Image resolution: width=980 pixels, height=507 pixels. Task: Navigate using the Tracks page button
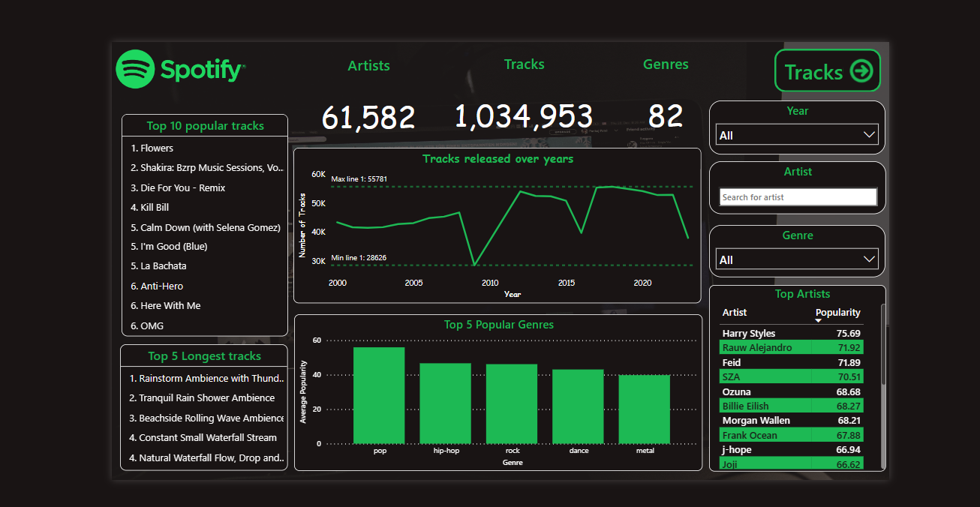[x=827, y=71]
